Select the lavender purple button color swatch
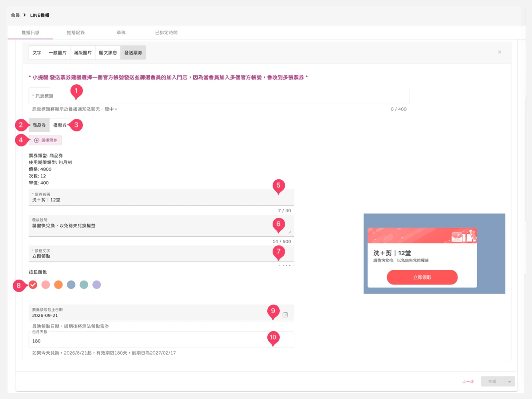The image size is (532, 399). [97, 284]
